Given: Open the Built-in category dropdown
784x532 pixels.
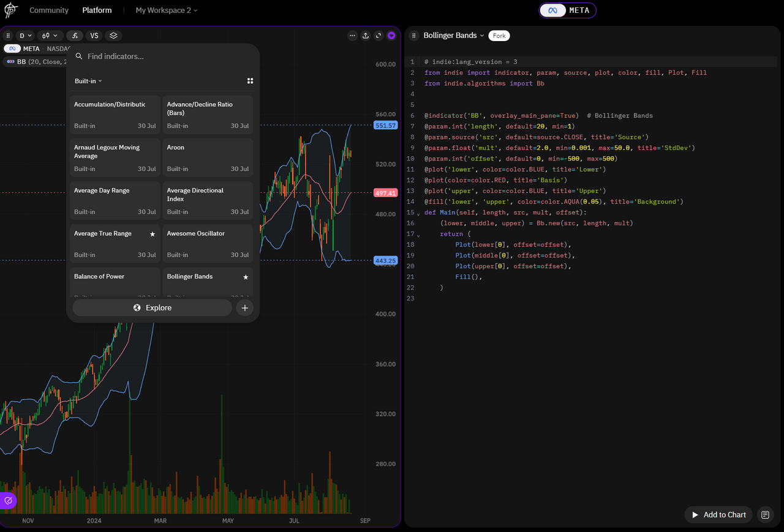Looking at the screenshot, I should [88, 81].
